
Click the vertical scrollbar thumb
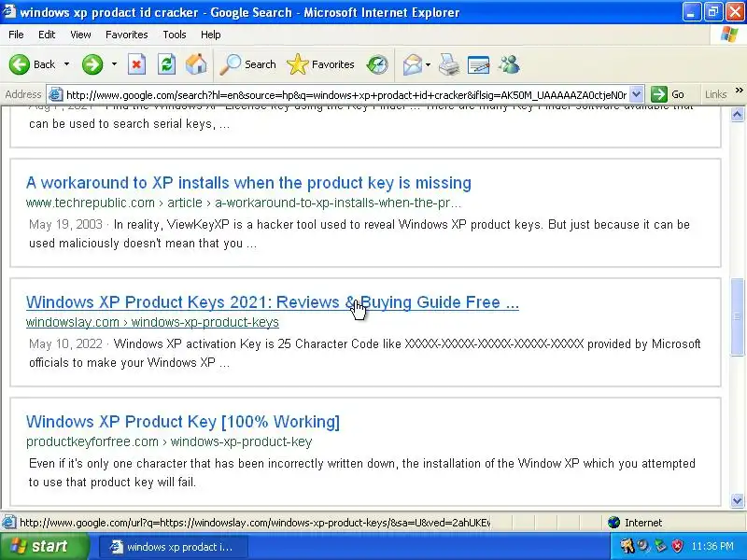pyautogui.click(x=738, y=316)
